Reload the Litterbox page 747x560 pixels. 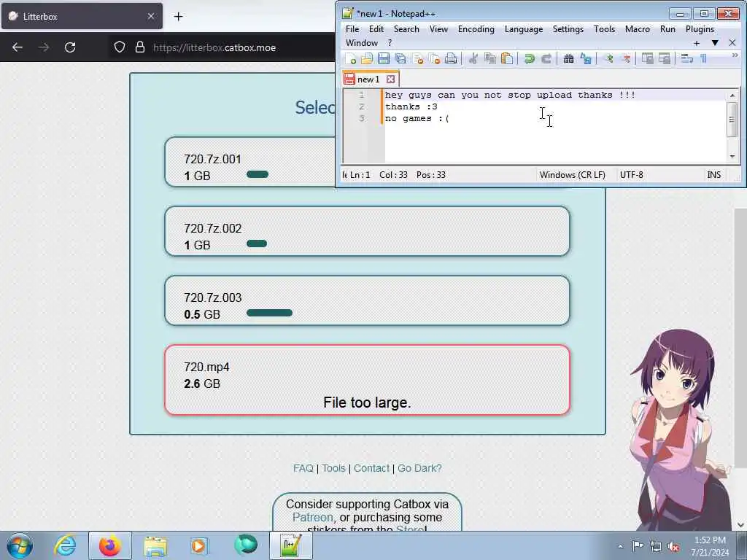pyautogui.click(x=70, y=47)
